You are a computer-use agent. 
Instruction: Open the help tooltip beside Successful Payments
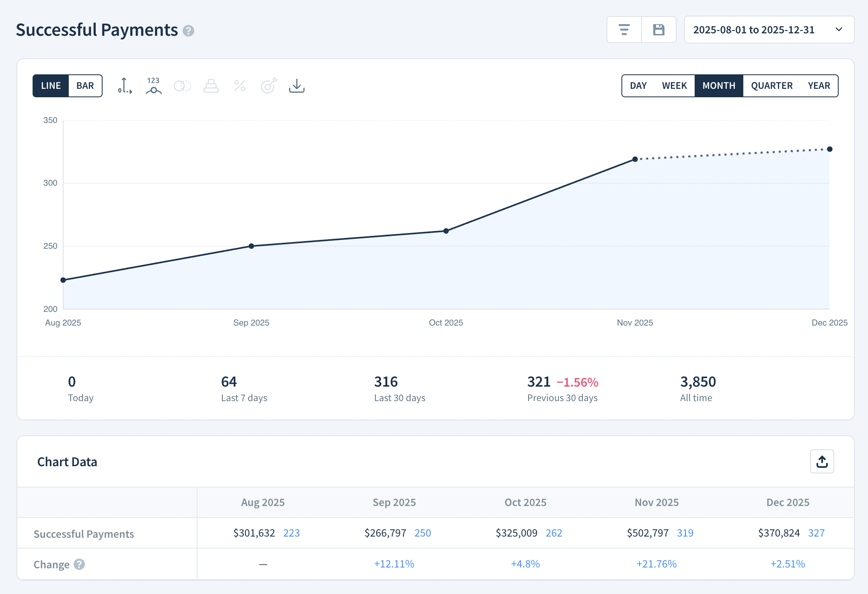pos(189,30)
